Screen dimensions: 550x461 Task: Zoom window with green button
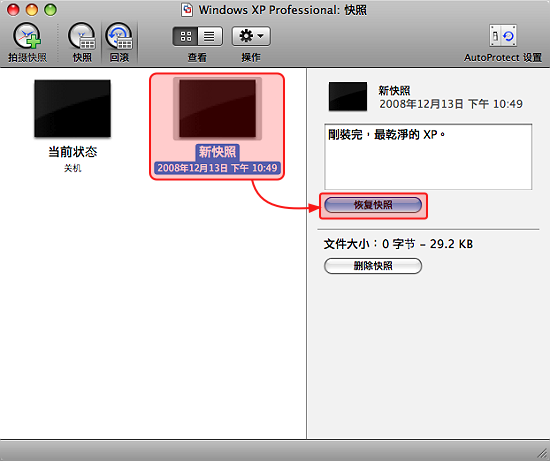coord(50,10)
